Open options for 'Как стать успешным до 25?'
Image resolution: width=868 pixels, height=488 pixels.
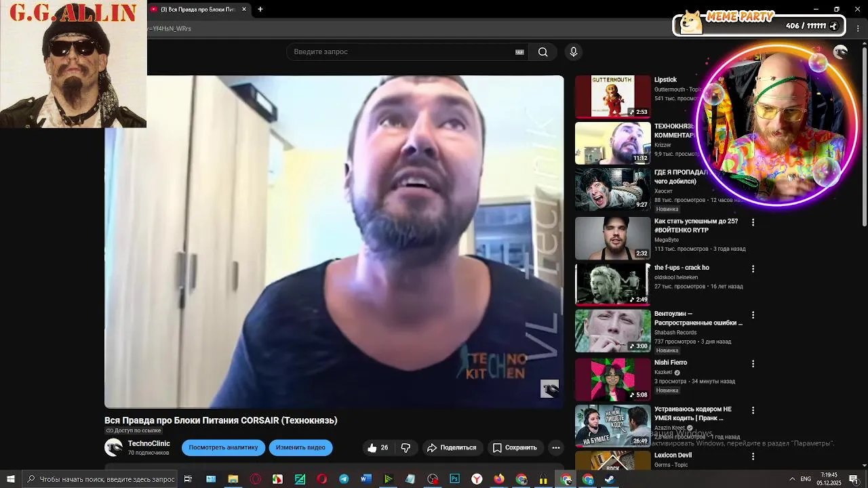click(752, 222)
